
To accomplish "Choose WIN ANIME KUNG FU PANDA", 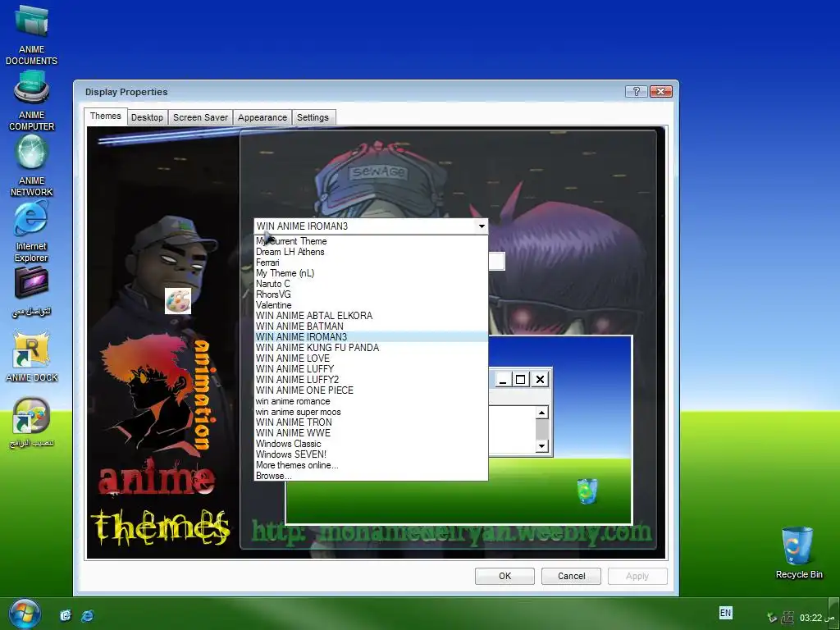I will [371, 348].
